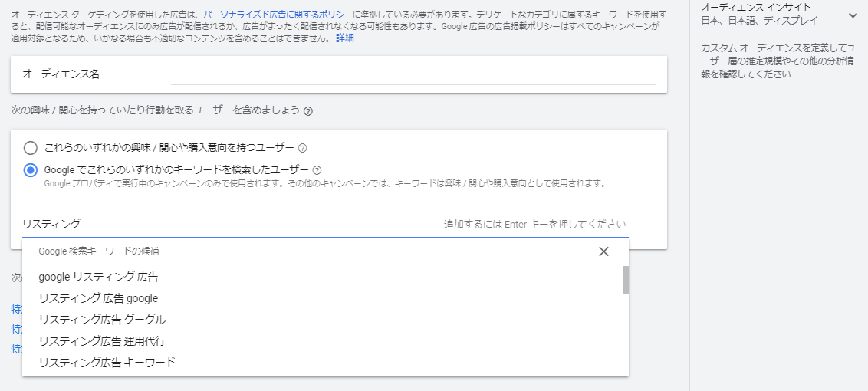The width and height of the screenshot is (868, 391).
Task: Click the Google 検索キーワードの候補 header text
Action: click(99, 251)
